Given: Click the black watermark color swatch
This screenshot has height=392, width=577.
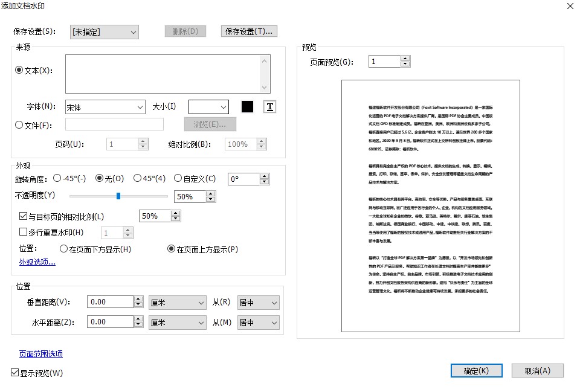Looking at the screenshot, I should pyautogui.click(x=247, y=106).
